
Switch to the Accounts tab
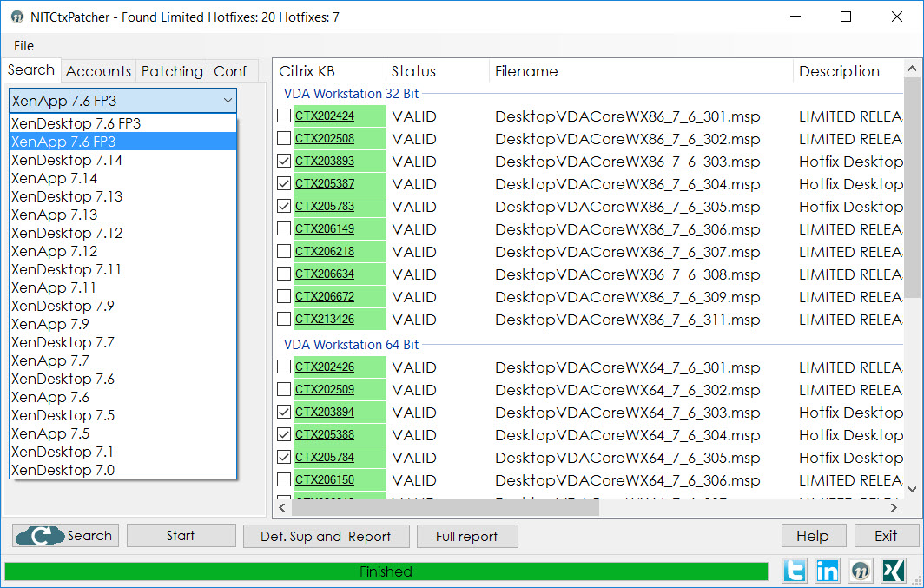(98, 71)
